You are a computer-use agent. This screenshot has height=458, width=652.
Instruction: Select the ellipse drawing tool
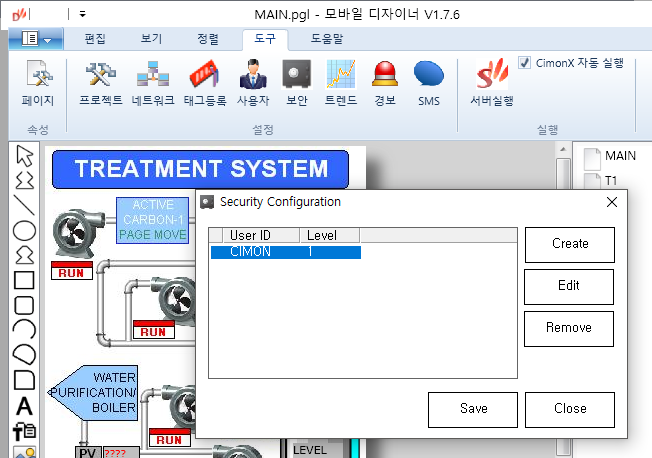click(25, 230)
